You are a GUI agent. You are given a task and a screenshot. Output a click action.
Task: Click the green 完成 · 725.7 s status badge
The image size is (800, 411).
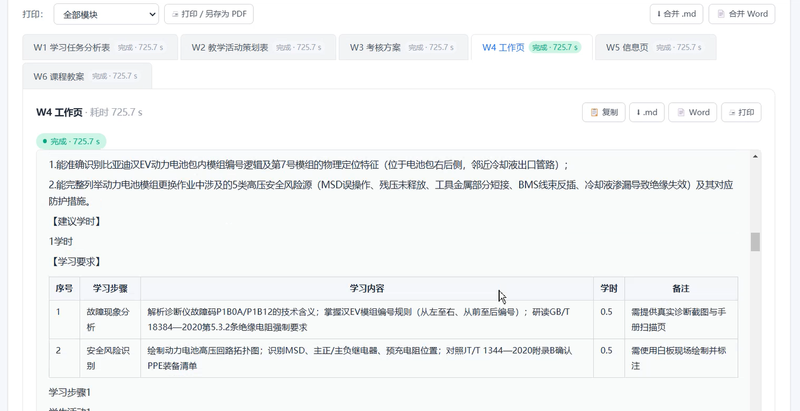click(71, 141)
